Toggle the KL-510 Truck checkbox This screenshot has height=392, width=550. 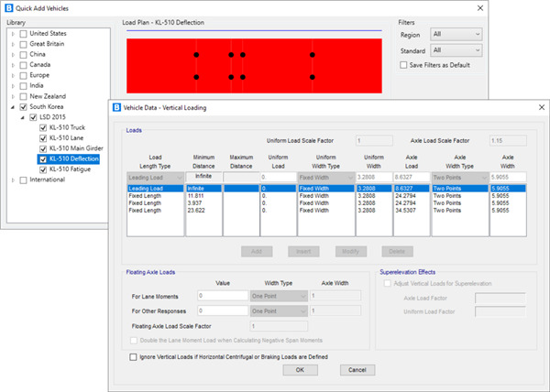point(42,127)
